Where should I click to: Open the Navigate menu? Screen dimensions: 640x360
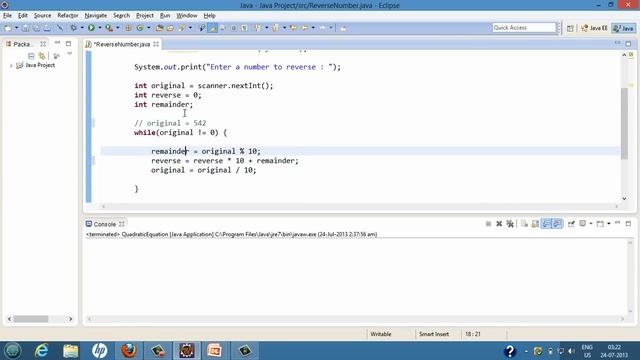[x=96, y=16]
